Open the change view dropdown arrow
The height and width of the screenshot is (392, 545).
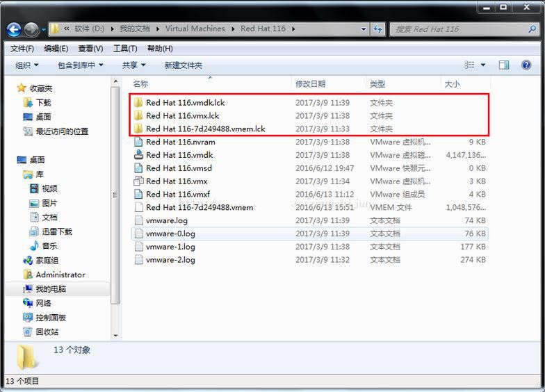483,65
